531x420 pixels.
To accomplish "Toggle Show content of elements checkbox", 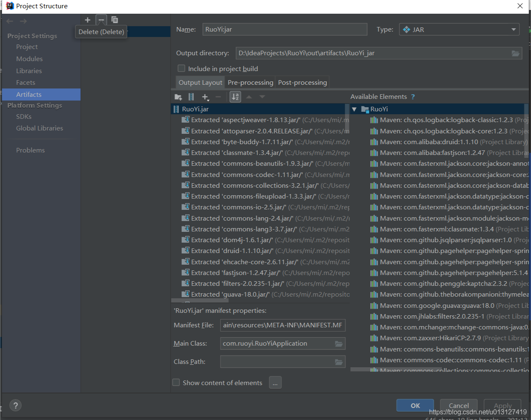I will (x=176, y=383).
